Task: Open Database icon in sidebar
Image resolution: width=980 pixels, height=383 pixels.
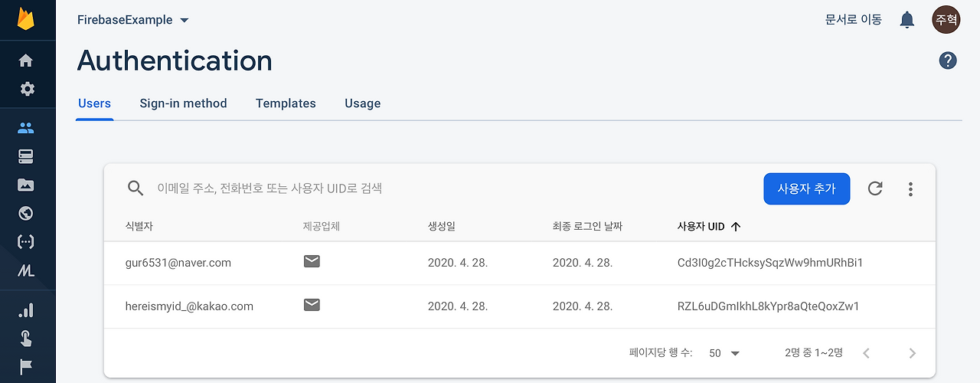Action: pos(26,156)
